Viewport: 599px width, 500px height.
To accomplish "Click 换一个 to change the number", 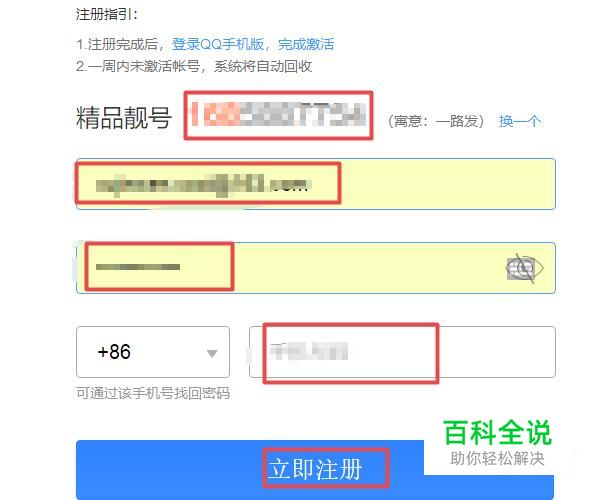I will coord(520,121).
